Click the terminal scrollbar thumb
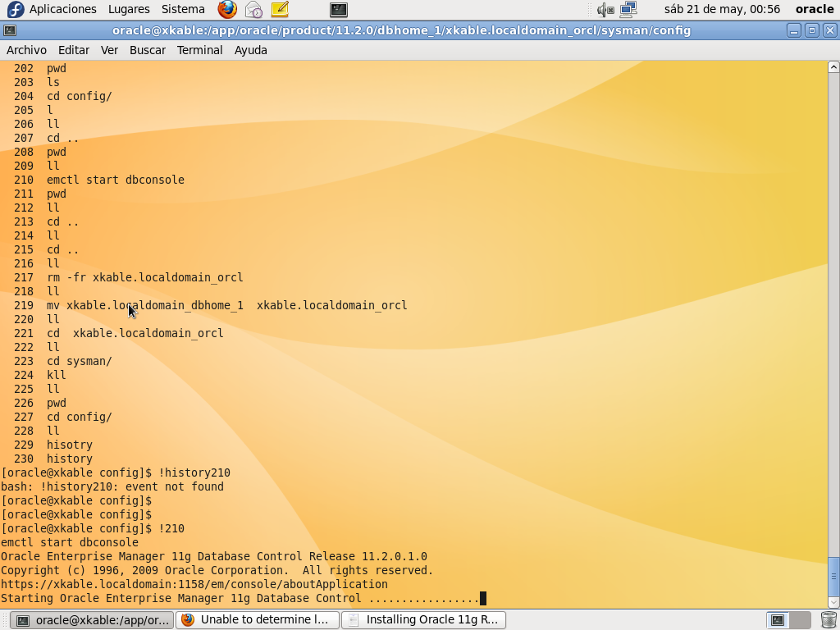 833,576
